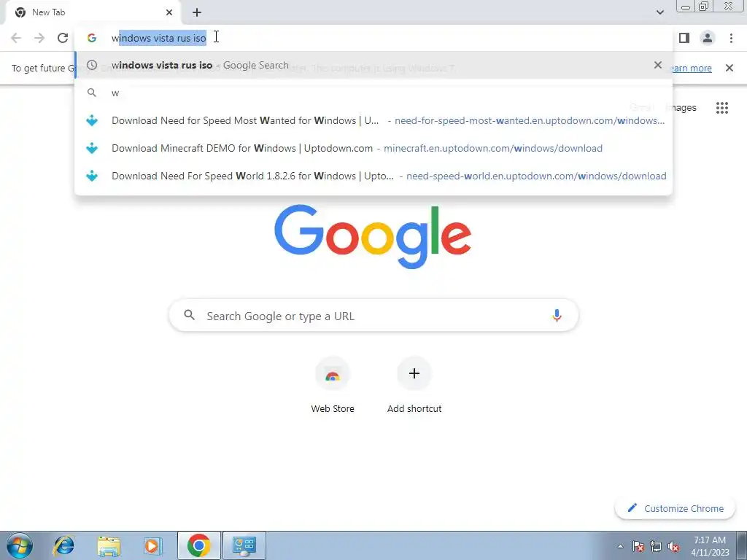Open the Chrome profile avatar

[x=708, y=38]
